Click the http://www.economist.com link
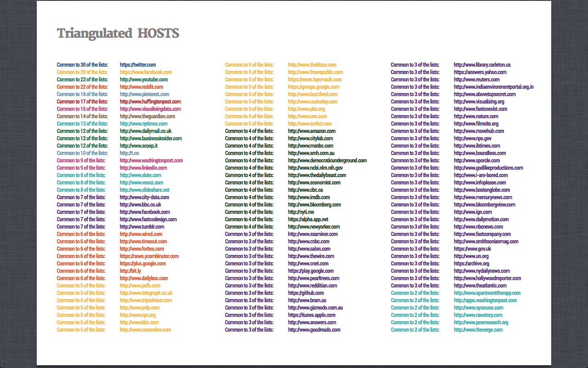Viewport: 588px width, 368px height. point(314,183)
